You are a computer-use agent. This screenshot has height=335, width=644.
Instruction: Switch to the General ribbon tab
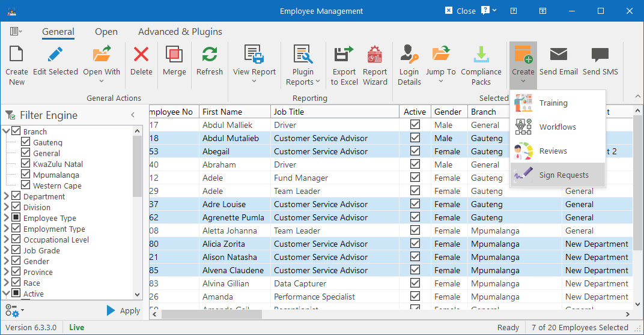click(x=58, y=32)
